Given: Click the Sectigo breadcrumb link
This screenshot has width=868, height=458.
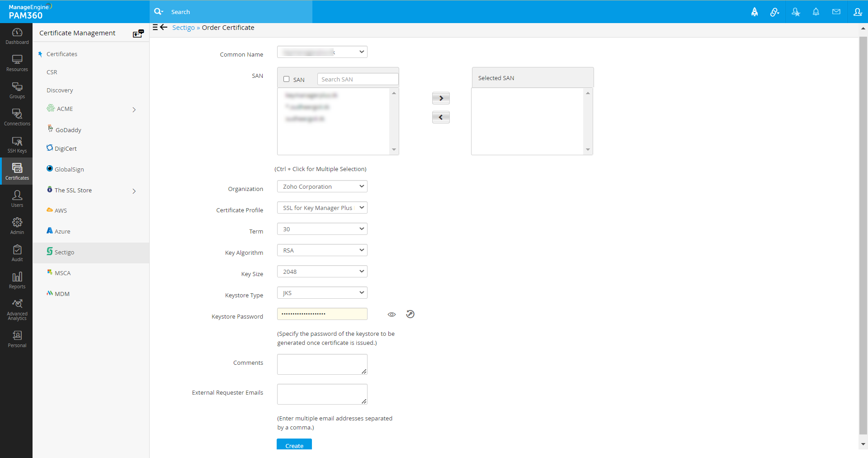Looking at the screenshot, I should tap(184, 28).
